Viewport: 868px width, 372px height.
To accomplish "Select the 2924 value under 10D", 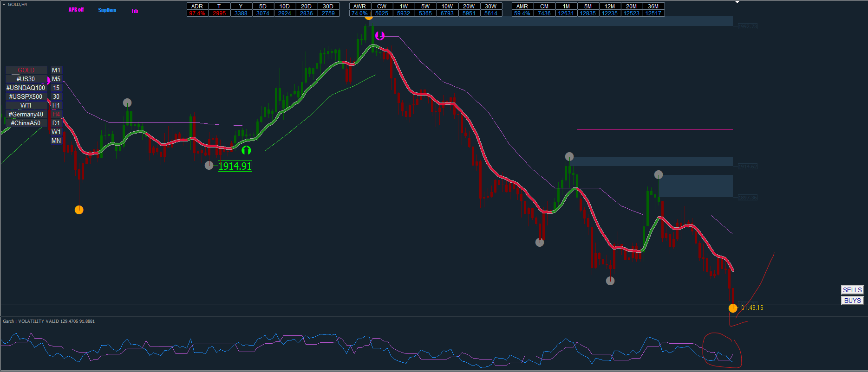I will [x=285, y=13].
